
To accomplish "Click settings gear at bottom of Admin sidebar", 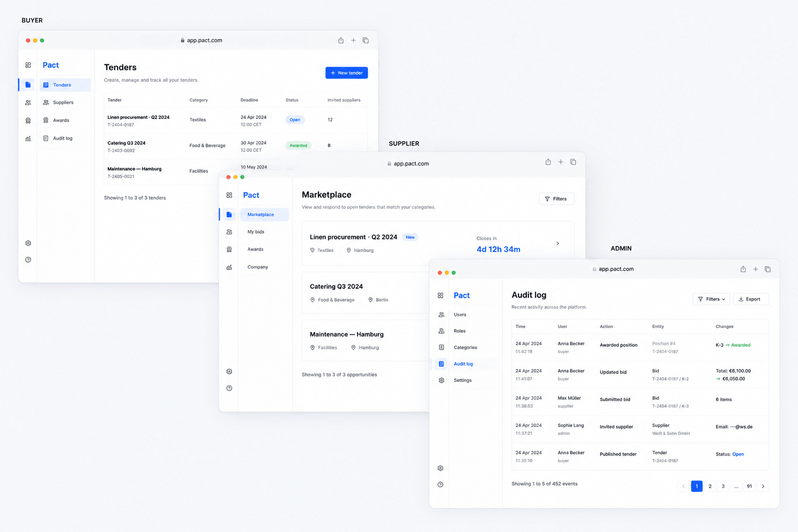I will point(441,468).
